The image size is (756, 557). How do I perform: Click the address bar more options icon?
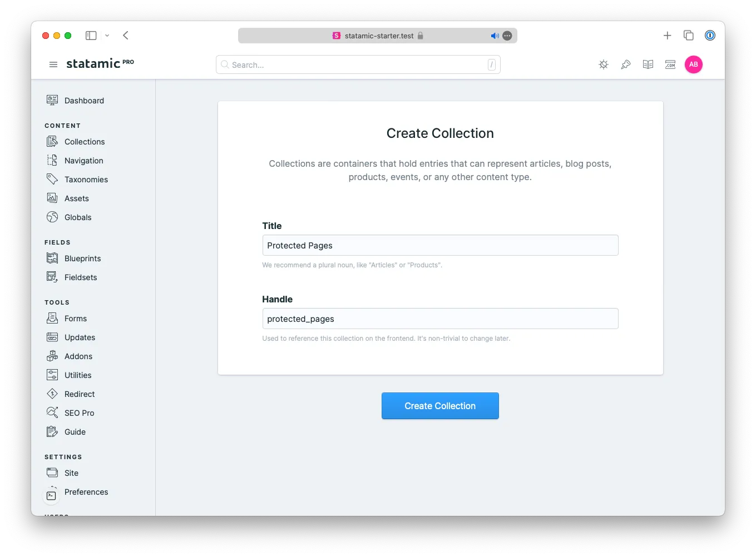(x=507, y=36)
